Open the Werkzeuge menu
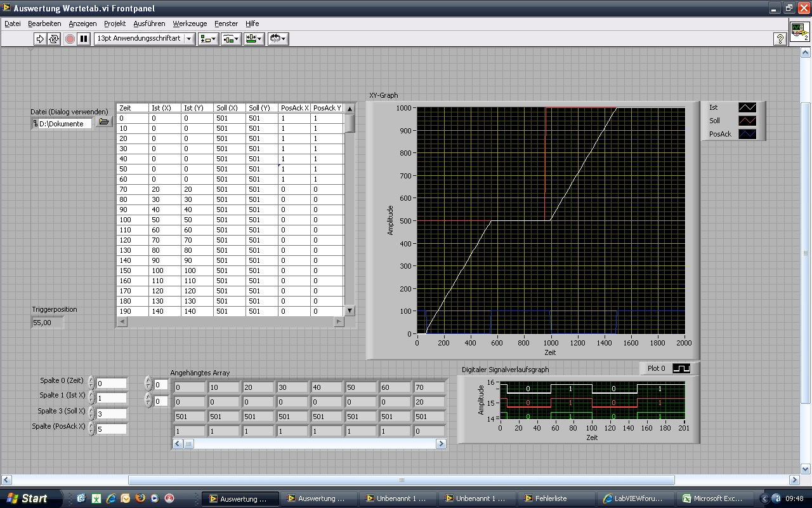Viewport: 812px width, 508px height. 190,23
